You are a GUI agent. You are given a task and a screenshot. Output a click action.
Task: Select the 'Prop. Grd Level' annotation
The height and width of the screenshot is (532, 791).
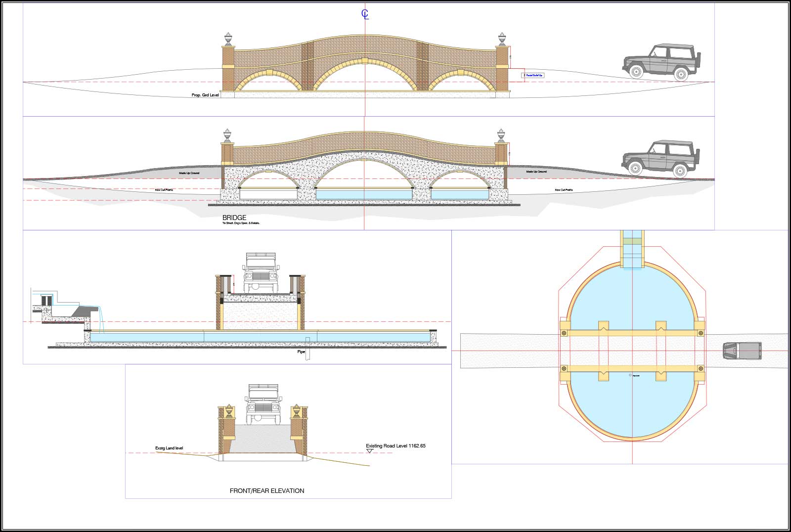click(205, 95)
